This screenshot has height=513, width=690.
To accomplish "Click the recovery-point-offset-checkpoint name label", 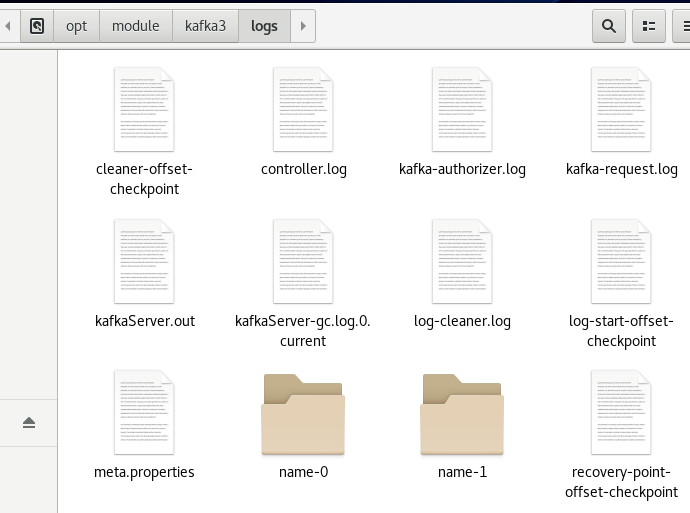I will (x=621, y=482).
